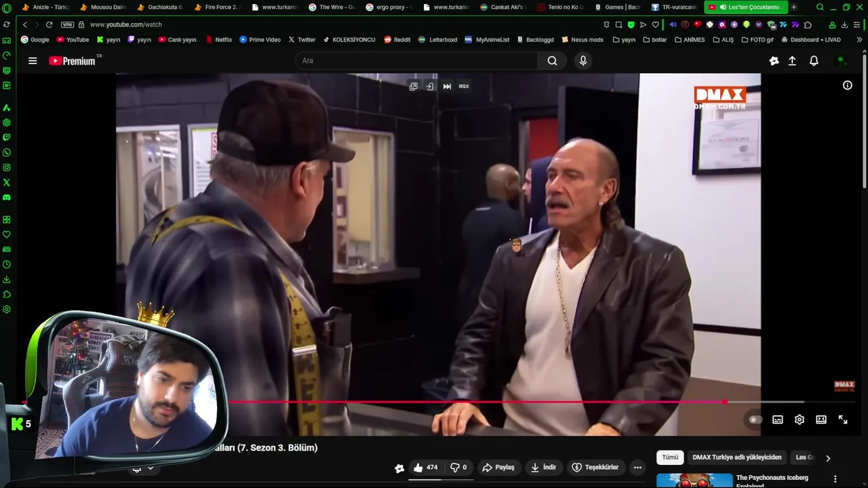Image resolution: width=868 pixels, height=488 pixels.
Task: Open the browser easy setup menu icon
Action: tap(856, 24)
